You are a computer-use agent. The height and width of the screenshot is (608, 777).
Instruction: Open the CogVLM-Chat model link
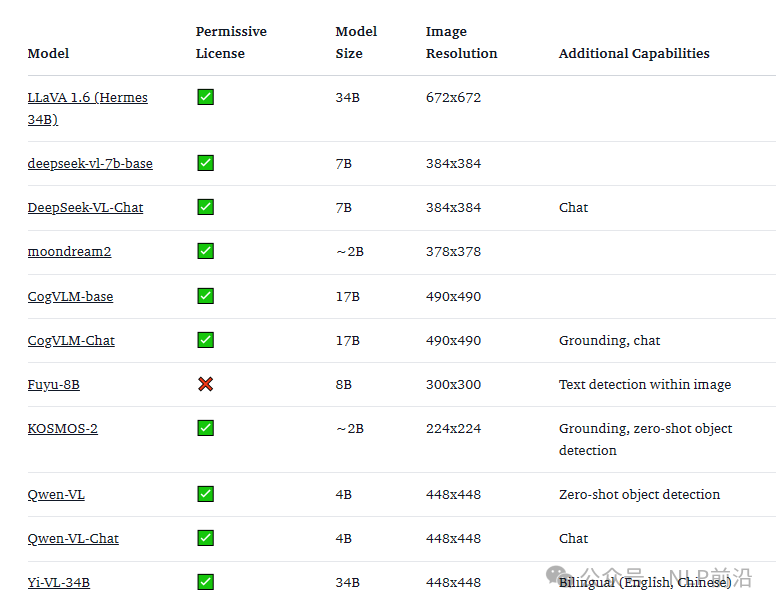71,340
